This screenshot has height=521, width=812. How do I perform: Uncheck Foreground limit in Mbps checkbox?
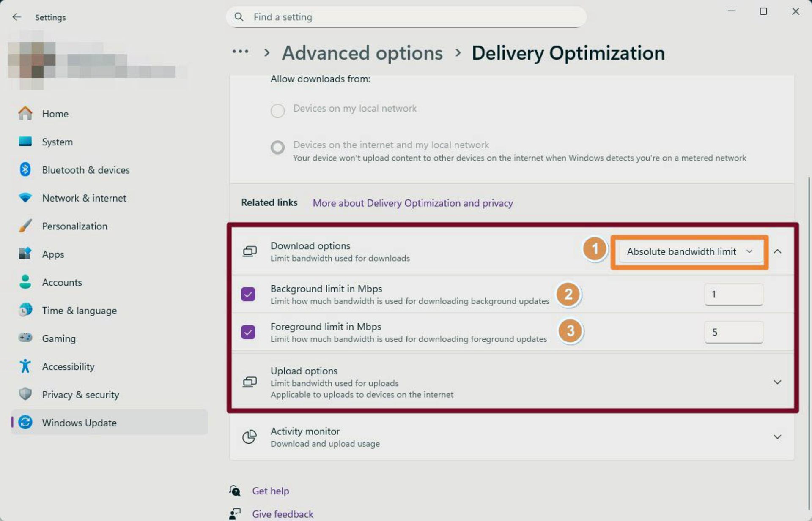coord(248,332)
